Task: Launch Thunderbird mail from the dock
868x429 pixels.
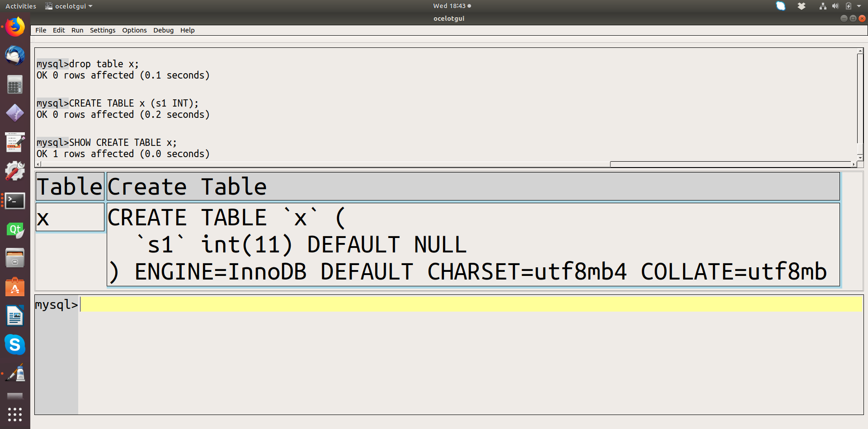Action: coord(15,56)
